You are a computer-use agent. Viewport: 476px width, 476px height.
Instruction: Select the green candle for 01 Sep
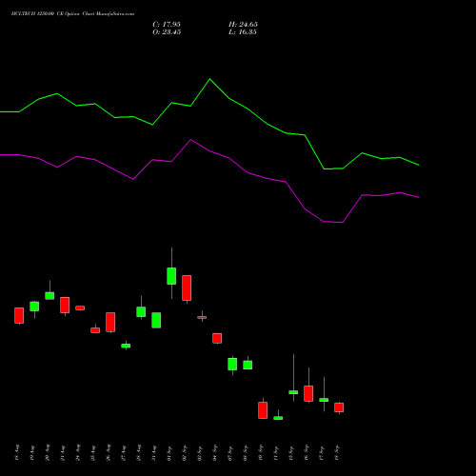171,276
